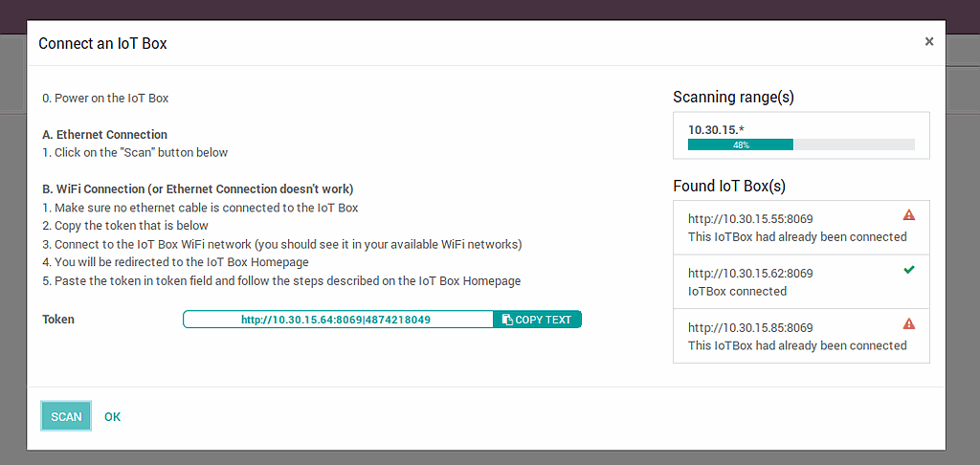980x465 pixels.
Task: Click the "Found IoT Box(s)" heading
Action: point(729,186)
